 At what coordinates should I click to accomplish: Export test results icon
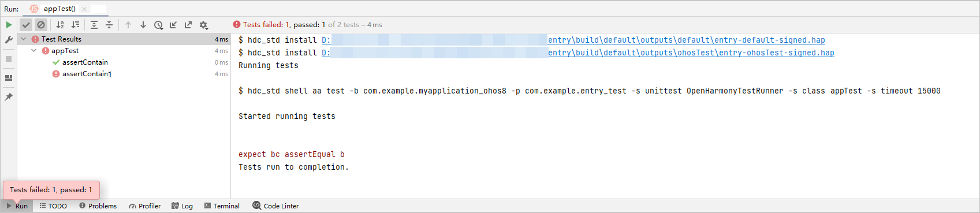pos(188,25)
